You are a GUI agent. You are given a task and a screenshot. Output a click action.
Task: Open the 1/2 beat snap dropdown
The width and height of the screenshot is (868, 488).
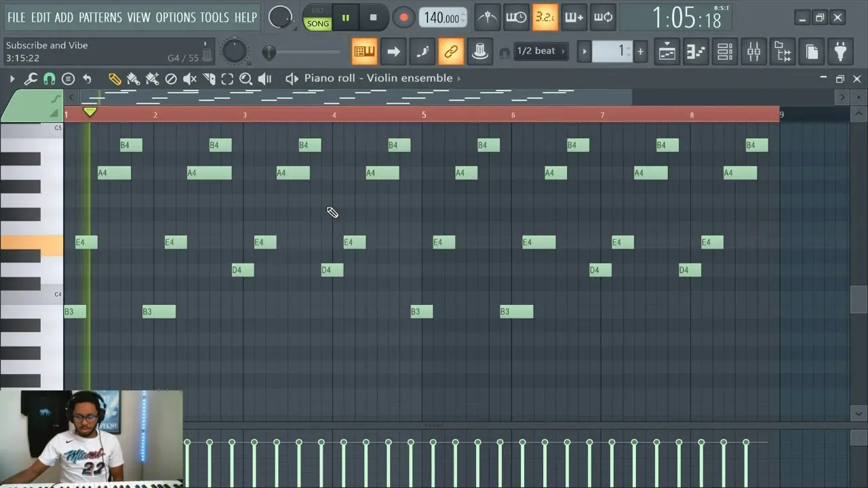(541, 52)
